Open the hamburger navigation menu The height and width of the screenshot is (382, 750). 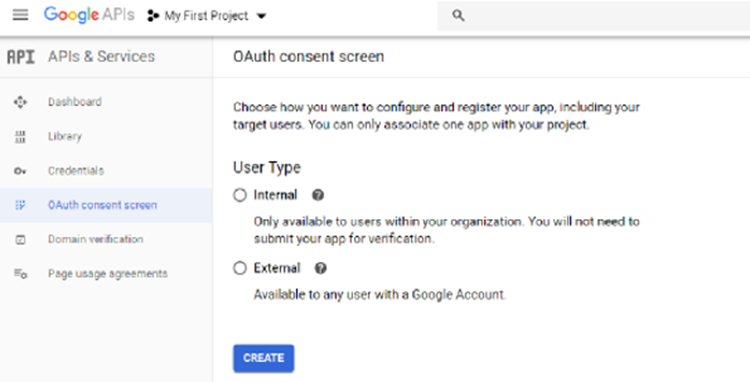click(20, 15)
